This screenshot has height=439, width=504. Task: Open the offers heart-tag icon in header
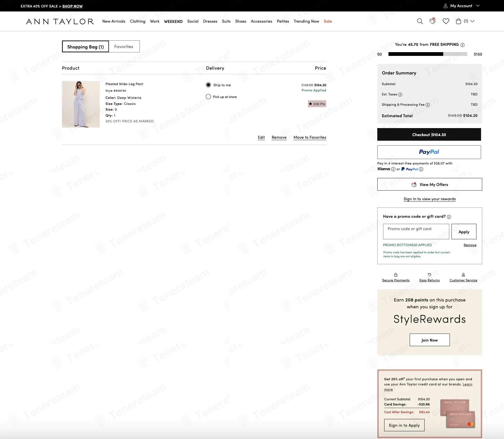pos(433,21)
